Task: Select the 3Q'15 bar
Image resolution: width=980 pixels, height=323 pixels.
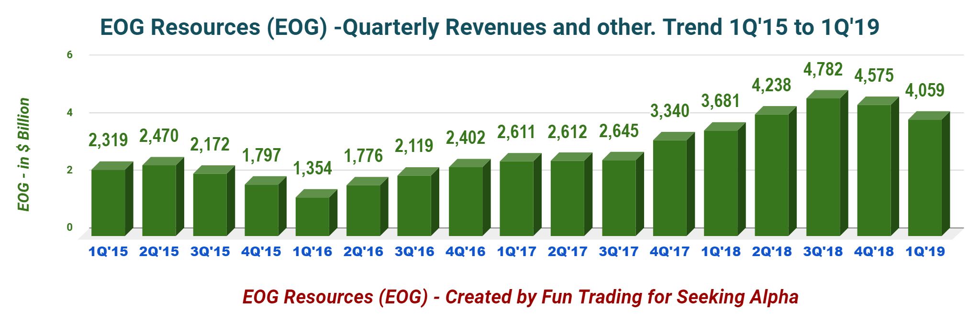Action: (214, 201)
